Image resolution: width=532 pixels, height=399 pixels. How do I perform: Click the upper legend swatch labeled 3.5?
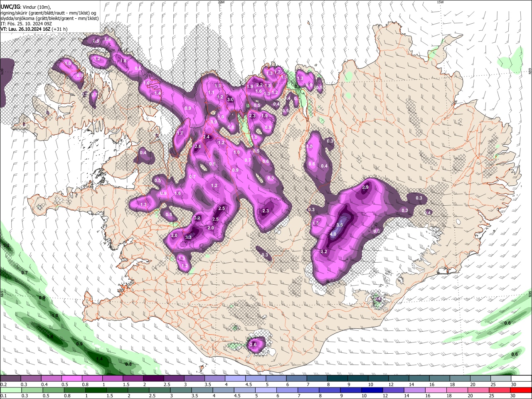(x=215, y=379)
